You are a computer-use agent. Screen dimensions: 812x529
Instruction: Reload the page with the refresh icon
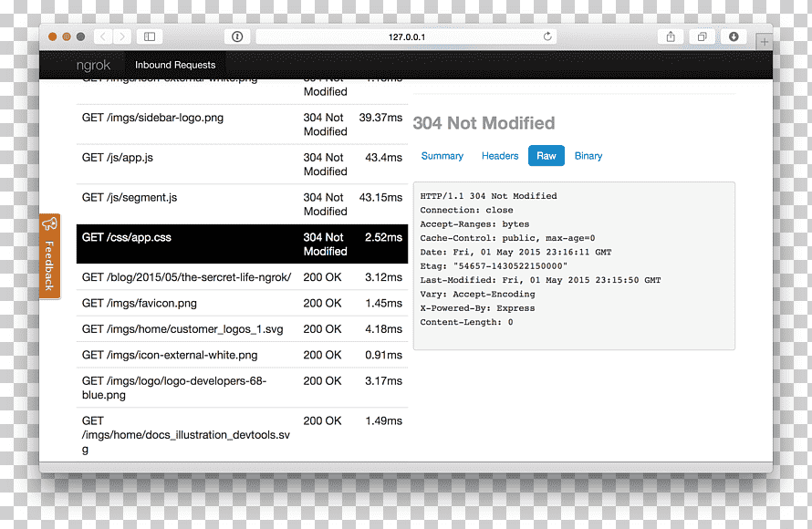tap(547, 36)
